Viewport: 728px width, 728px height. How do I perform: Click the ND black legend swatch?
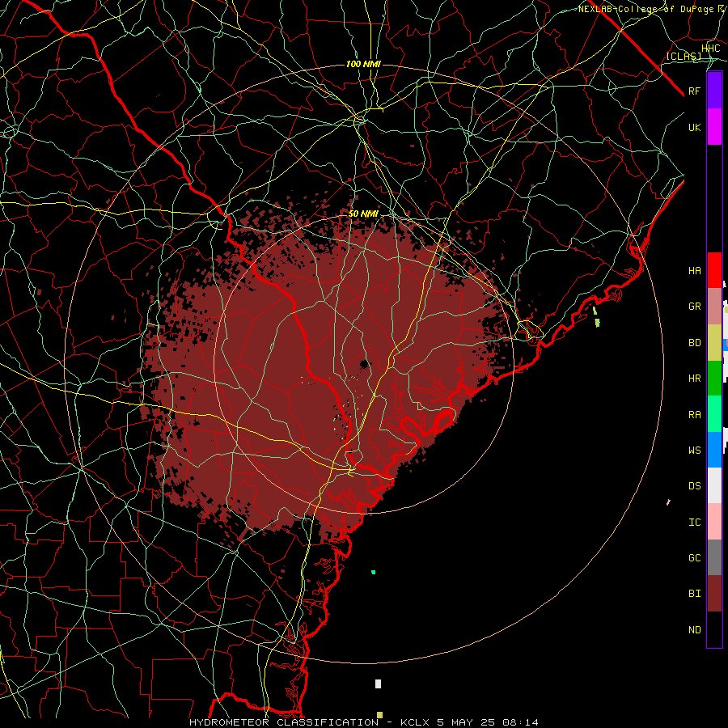(x=714, y=629)
